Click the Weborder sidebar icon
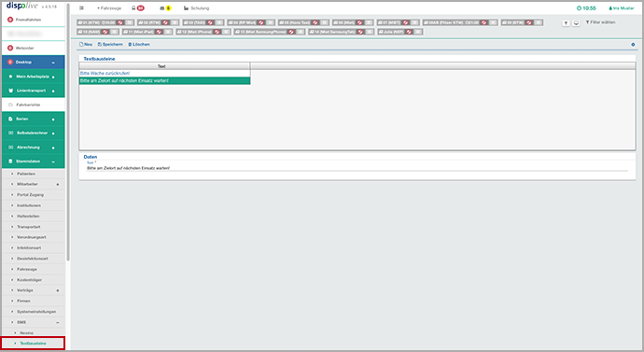Viewport: 644px width, 352px height. [x=10, y=48]
